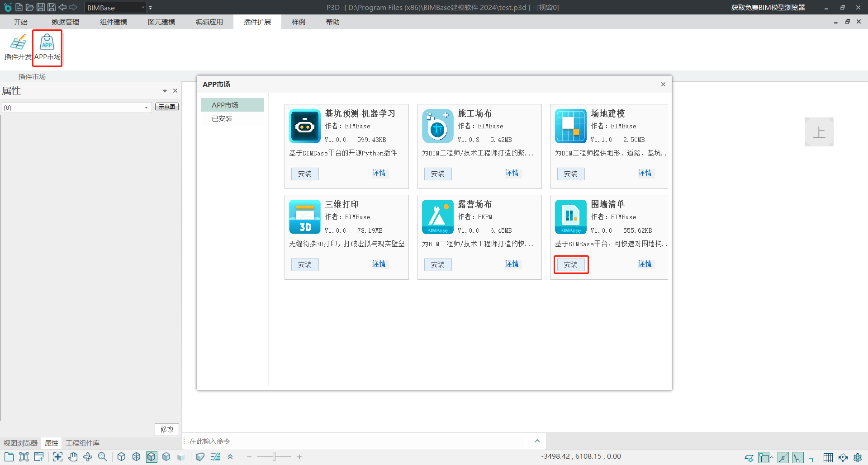
Task: Click the zoom slider handle in bottom toolbar
Action: click(274, 457)
